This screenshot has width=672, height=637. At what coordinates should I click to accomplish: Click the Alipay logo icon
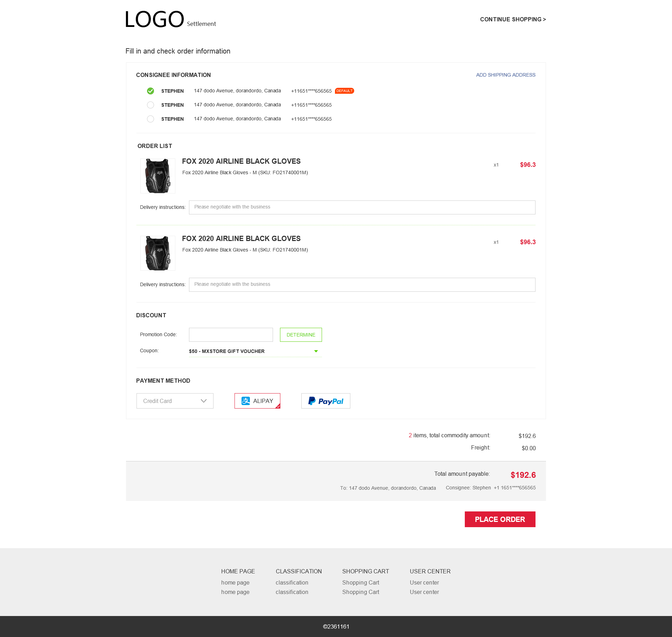coord(246,401)
